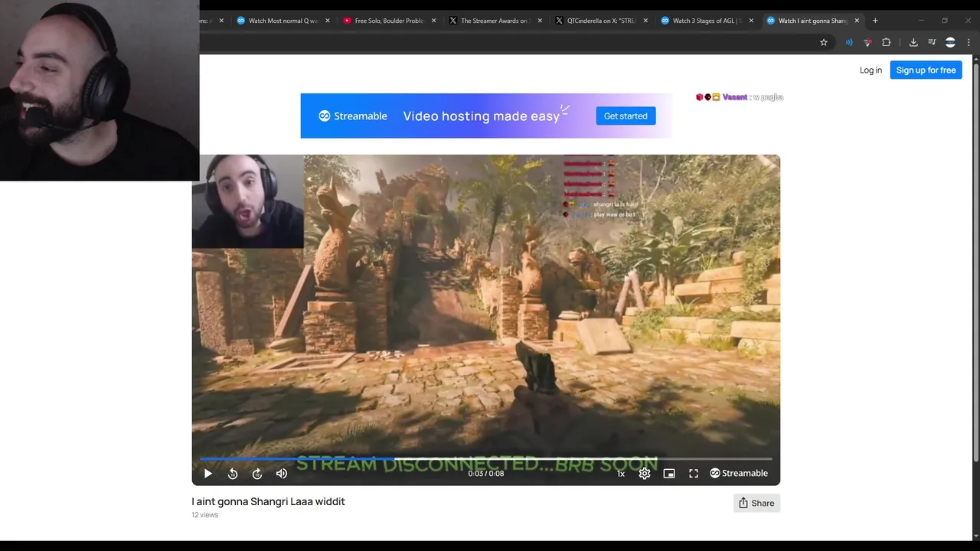Switch to the Watch 3 Stages of AGL tab
This screenshot has height=551, width=980.
pyautogui.click(x=707, y=21)
